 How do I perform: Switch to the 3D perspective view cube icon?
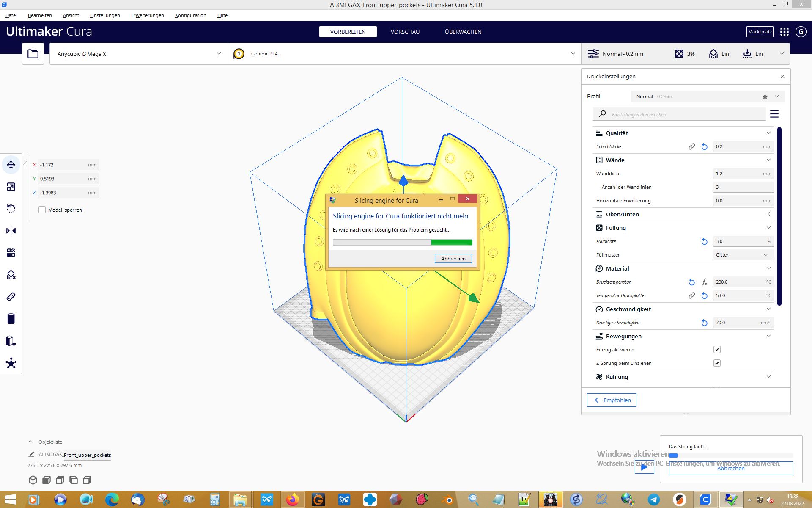point(33,480)
